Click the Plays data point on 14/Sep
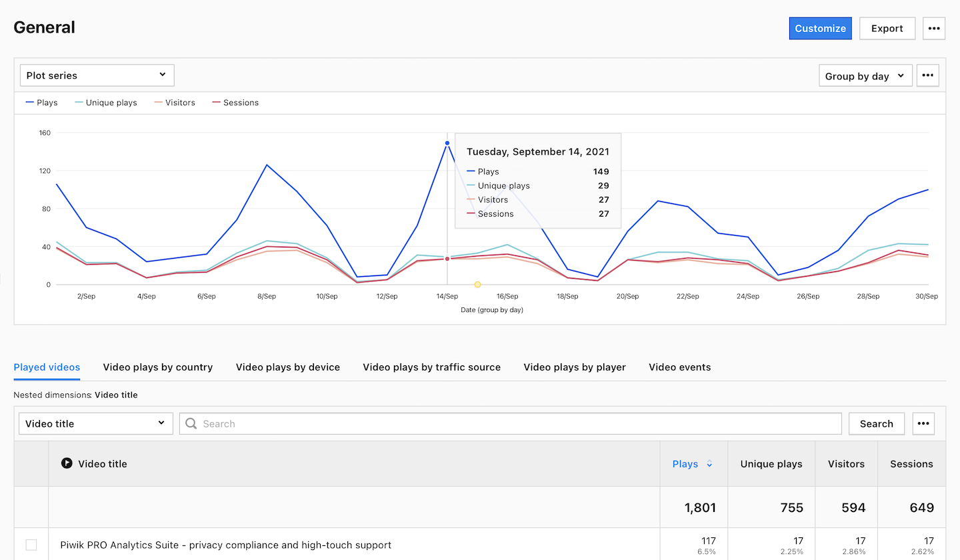 click(x=447, y=143)
